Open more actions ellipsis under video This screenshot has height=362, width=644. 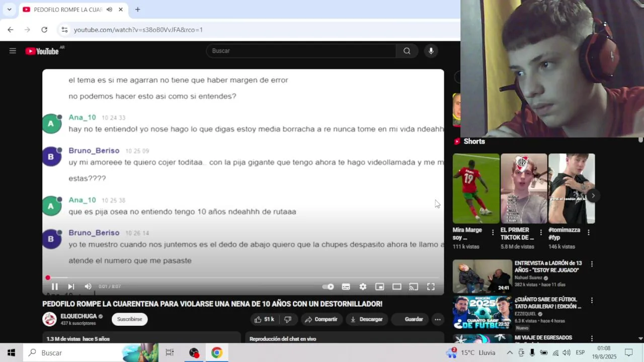(438, 319)
